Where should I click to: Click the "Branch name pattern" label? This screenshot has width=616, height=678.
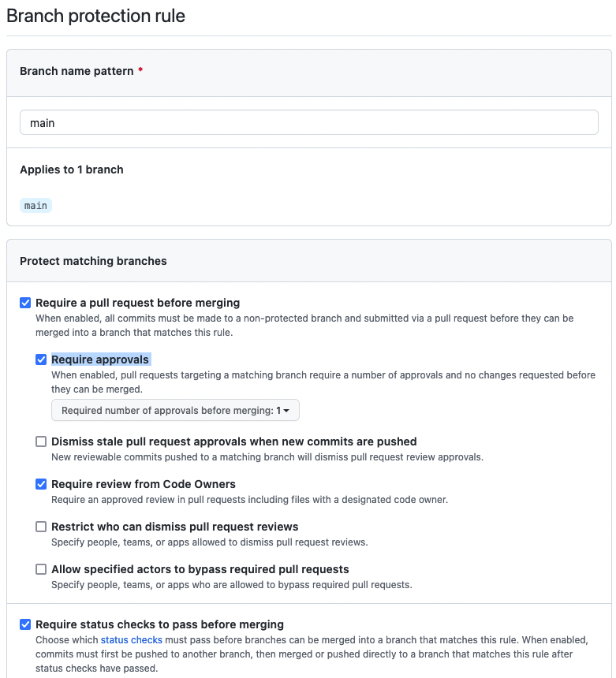point(75,71)
